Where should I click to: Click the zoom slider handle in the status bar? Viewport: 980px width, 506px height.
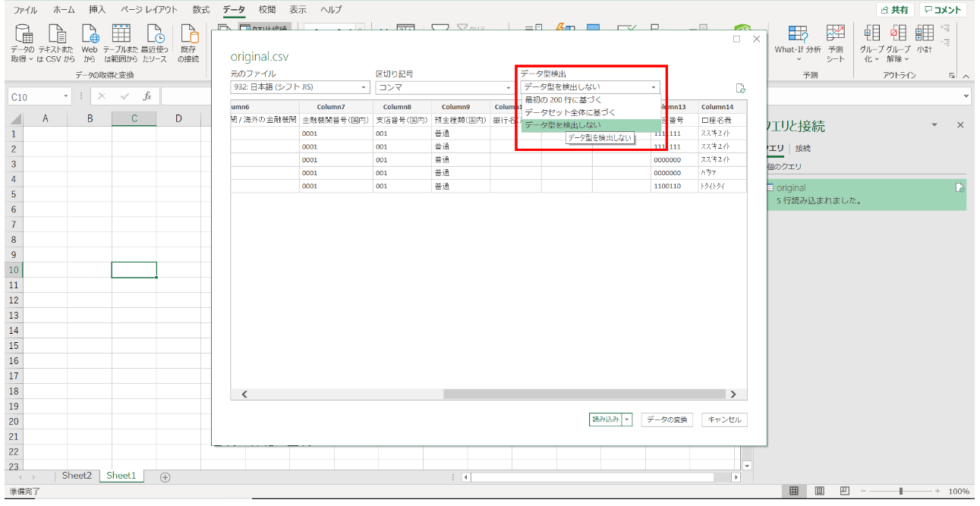click(901, 491)
